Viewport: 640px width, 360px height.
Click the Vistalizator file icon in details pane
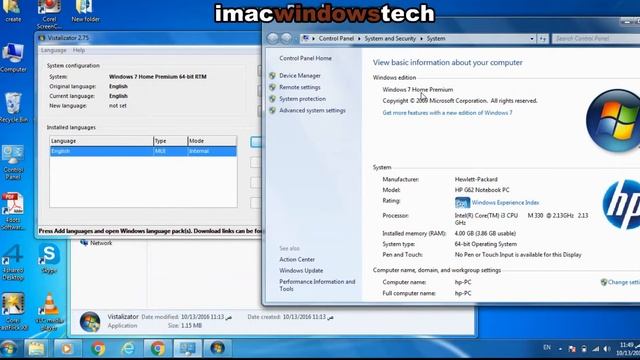[x=90, y=322]
